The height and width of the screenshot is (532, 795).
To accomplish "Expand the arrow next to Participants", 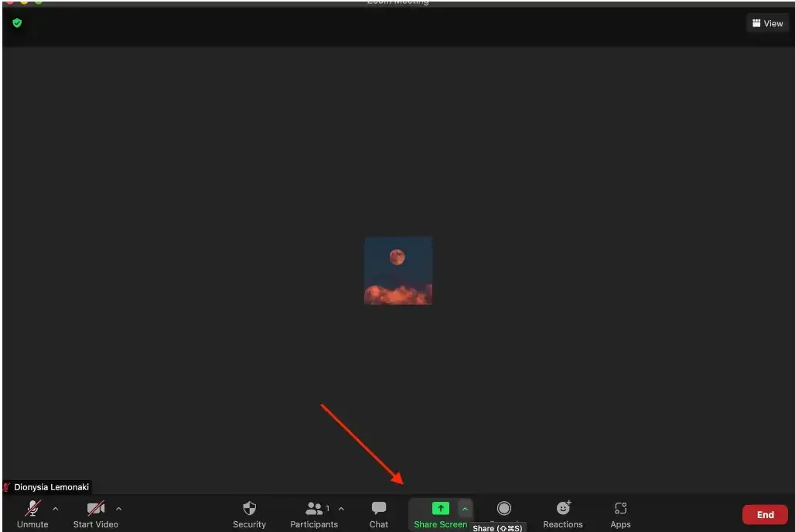I will tap(342, 509).
